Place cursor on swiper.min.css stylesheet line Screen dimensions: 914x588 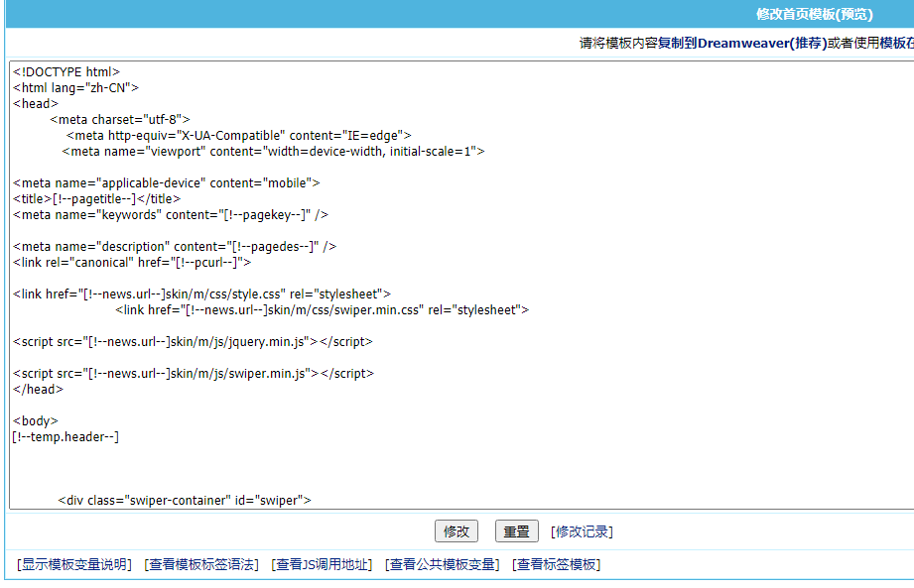point(322,309)
